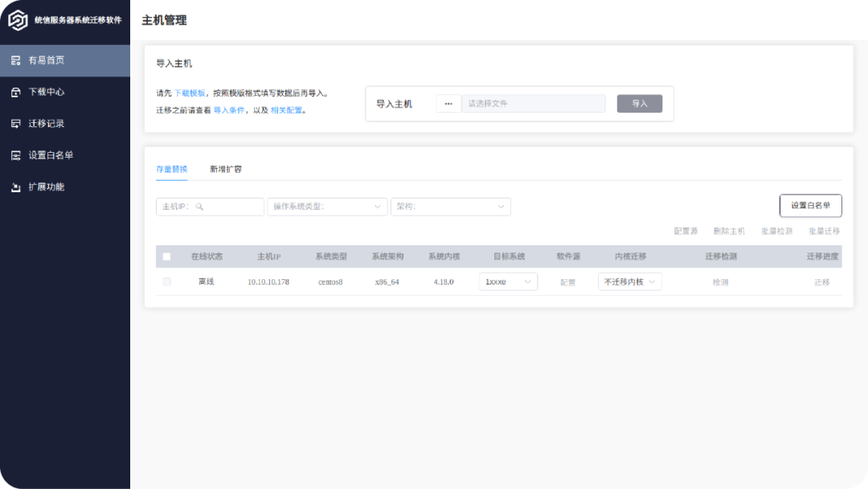868x489 pixels.
Task: Click the 离线 status cell
Action: tap(207, 281)
